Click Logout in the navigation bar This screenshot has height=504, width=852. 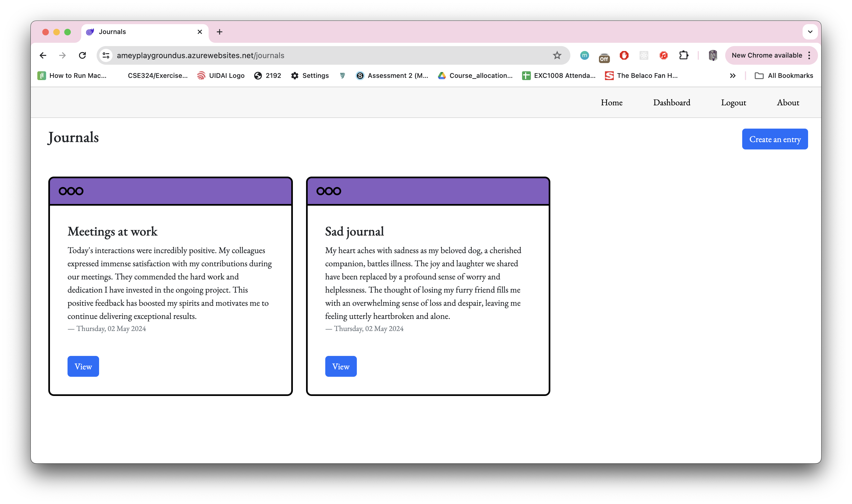[733, 103]
